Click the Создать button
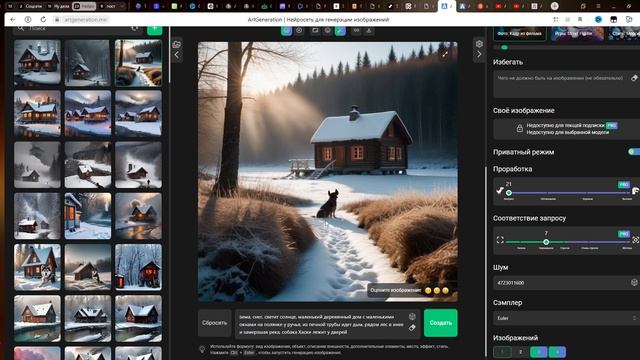This screenshot has width=640, height=360. point(440,323)
